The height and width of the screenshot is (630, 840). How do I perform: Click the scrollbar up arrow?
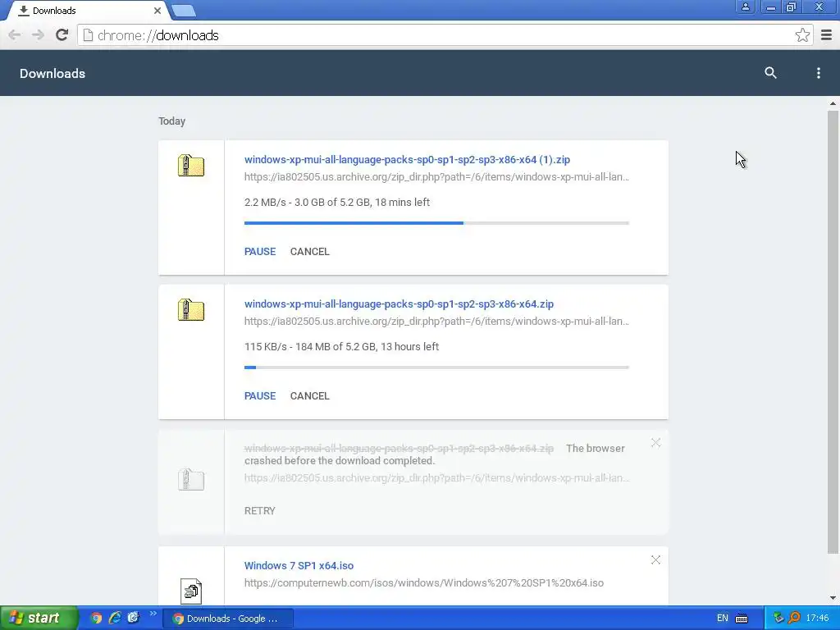833,103
